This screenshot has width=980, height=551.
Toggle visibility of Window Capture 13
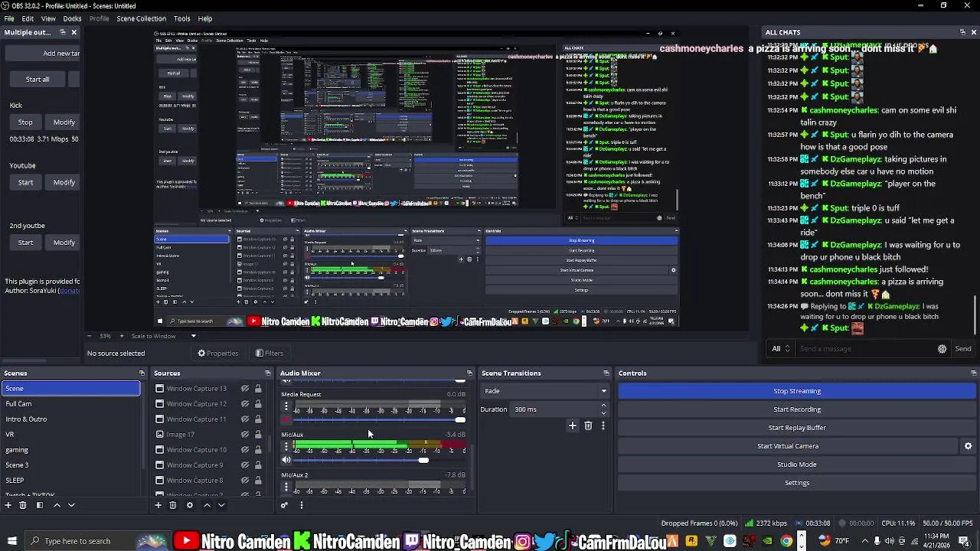pyautogui.click(x=245, y=389)
